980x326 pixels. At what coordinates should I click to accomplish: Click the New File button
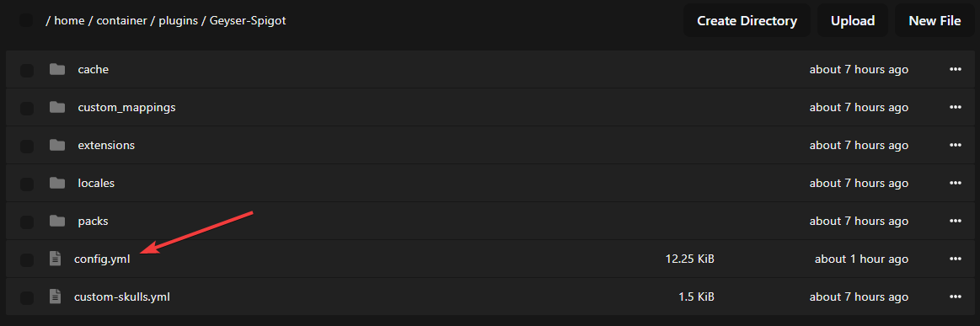(934, 20)
